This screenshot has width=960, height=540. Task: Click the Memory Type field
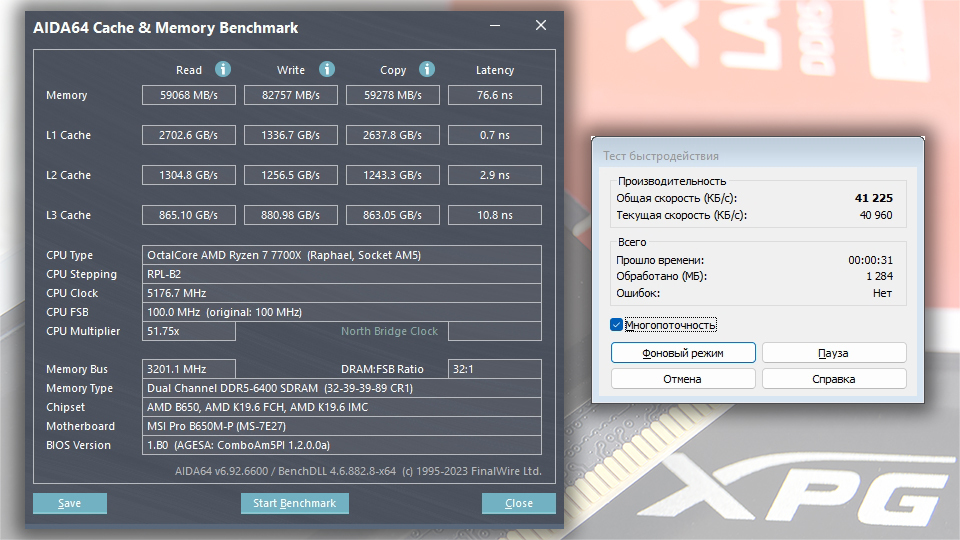[x=342, y=388]
